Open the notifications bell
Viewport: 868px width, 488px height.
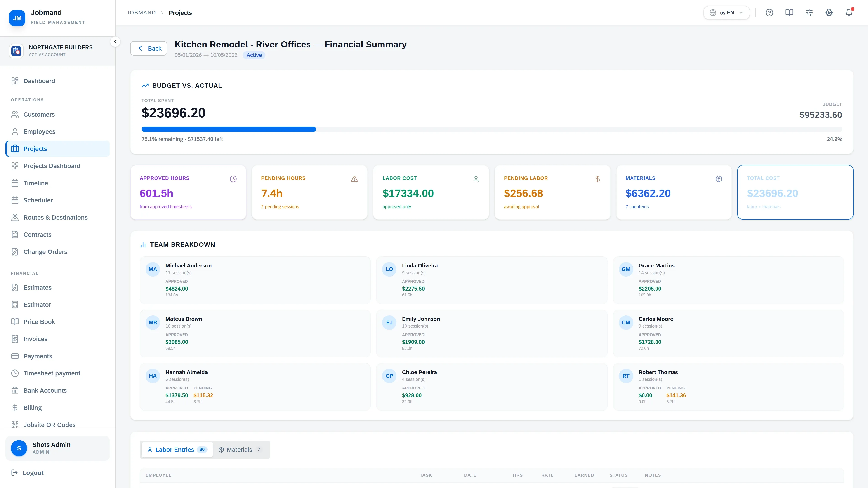click(849, 13)
